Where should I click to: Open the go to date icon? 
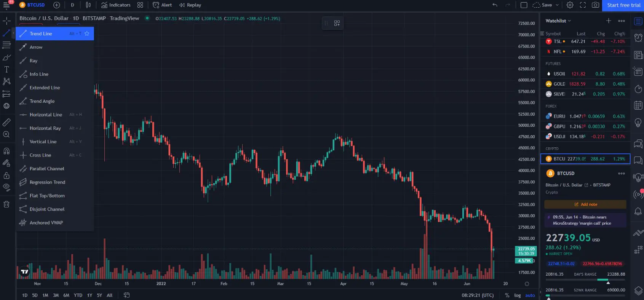[x=127, y=295]
